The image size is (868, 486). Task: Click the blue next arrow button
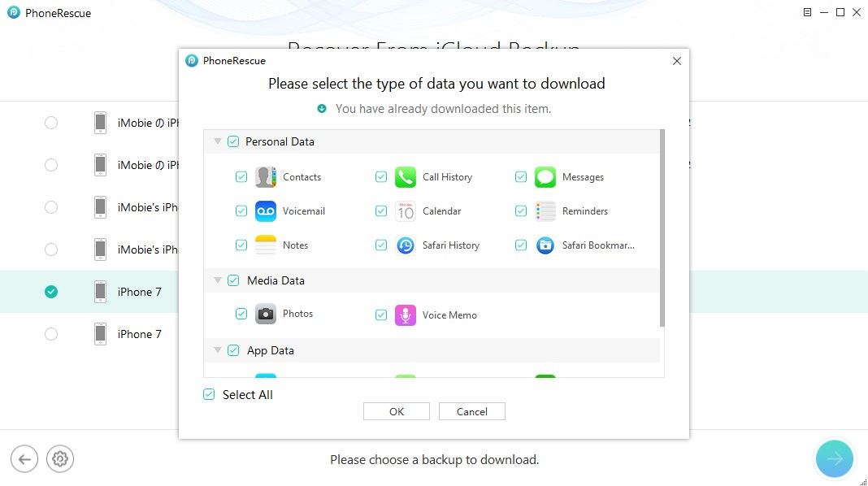834,459
